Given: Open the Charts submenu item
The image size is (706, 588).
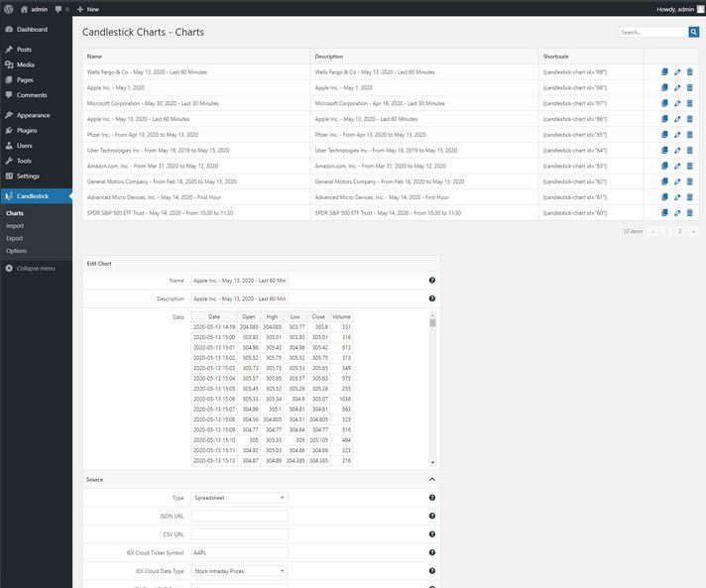Looking at the screenshot, I should (15, 213).
